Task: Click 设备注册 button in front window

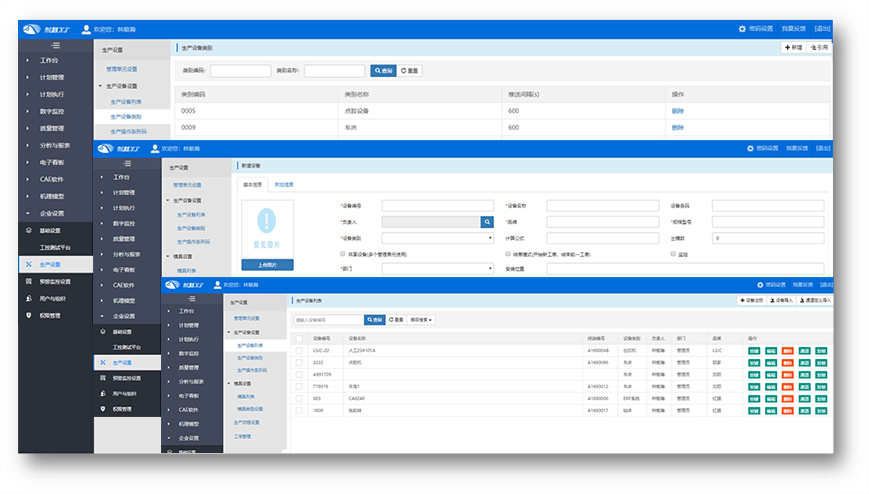Action: coord(752,300)
